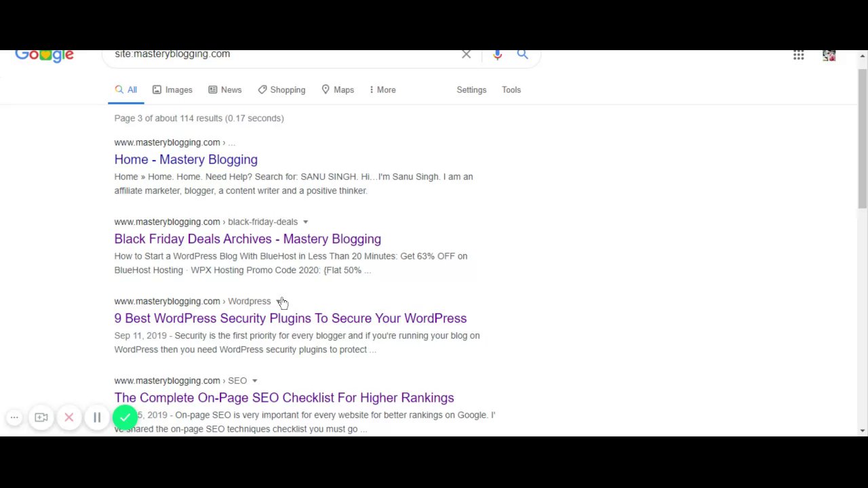Submit search with magnifier icon
Image resolution: width=868 pixels, height=488 pixels.
(523, 54)
